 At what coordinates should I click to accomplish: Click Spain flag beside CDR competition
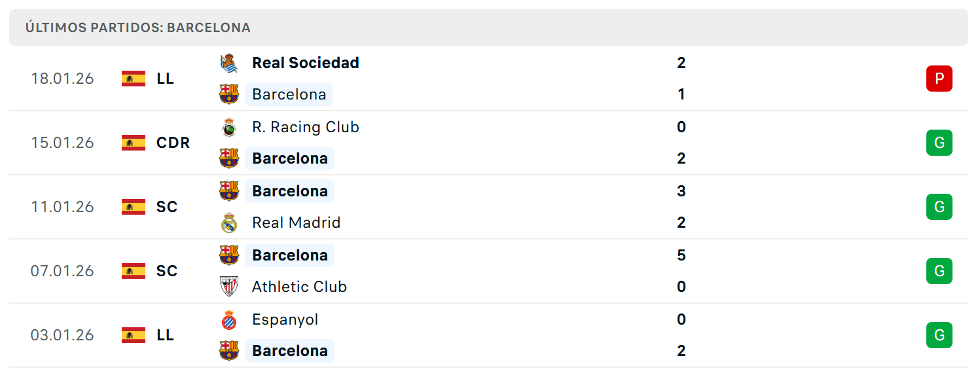point(134,143)
